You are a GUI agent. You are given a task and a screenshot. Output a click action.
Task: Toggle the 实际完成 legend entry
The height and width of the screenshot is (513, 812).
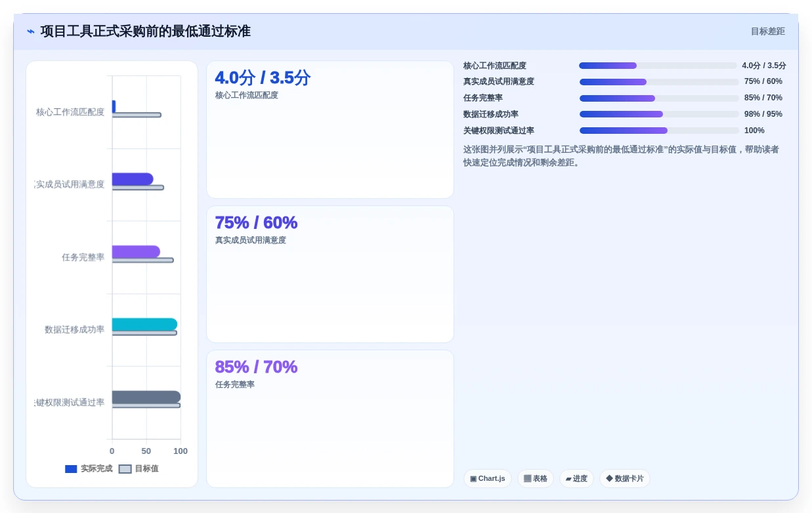pos(89,469)
